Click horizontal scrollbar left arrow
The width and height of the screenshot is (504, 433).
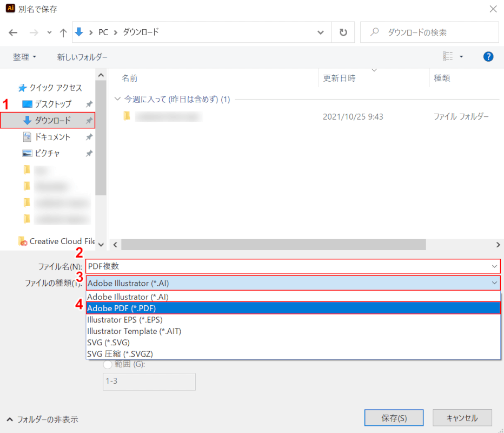coord(115,245)
